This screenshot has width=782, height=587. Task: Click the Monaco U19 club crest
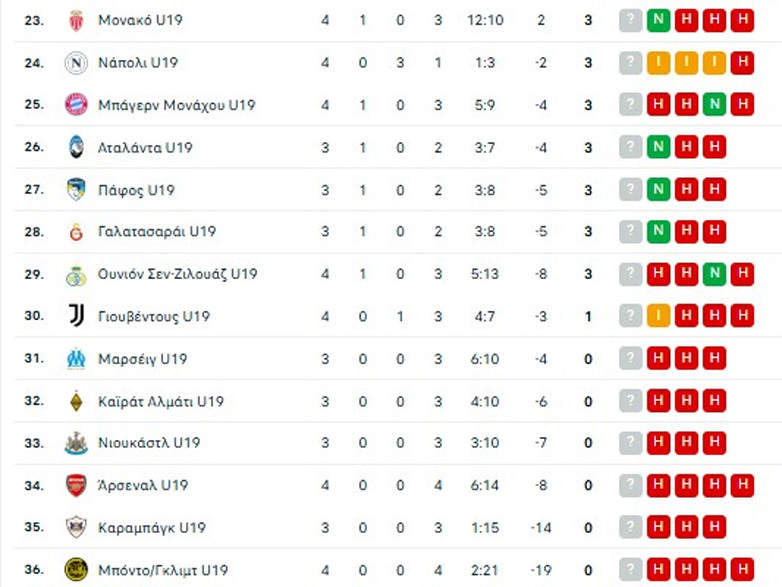77,20
